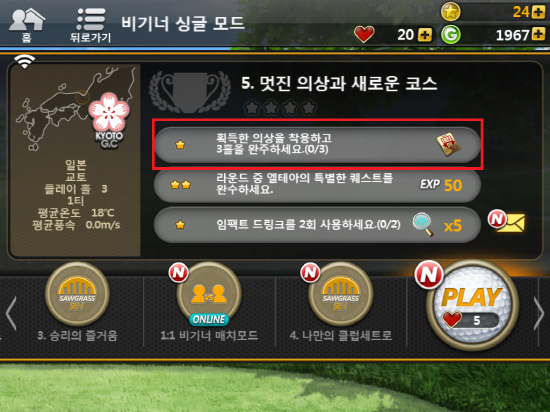Add more hearts with plus button
550x412 pixels.
pos(425,35)
